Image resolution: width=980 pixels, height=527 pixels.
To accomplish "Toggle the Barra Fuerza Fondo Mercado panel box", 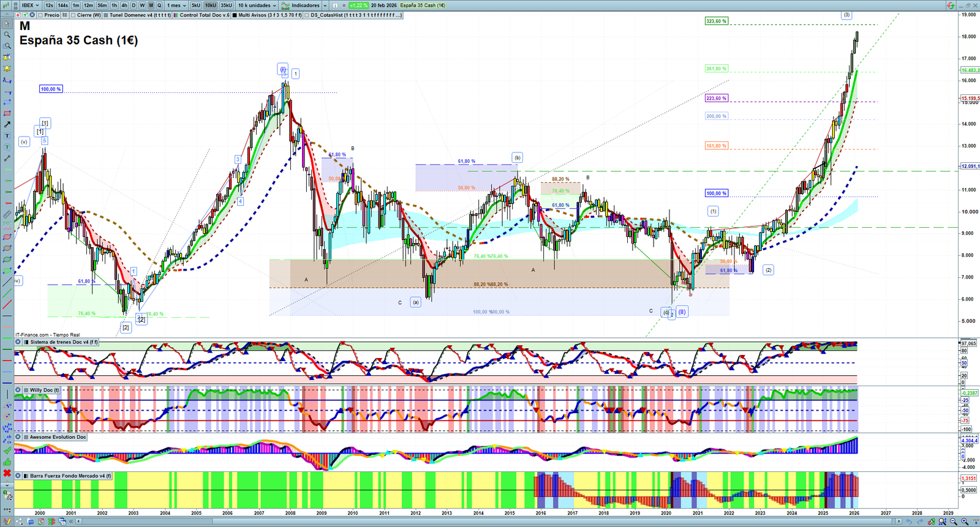I will pyautogui.click(x=26, y=476).
